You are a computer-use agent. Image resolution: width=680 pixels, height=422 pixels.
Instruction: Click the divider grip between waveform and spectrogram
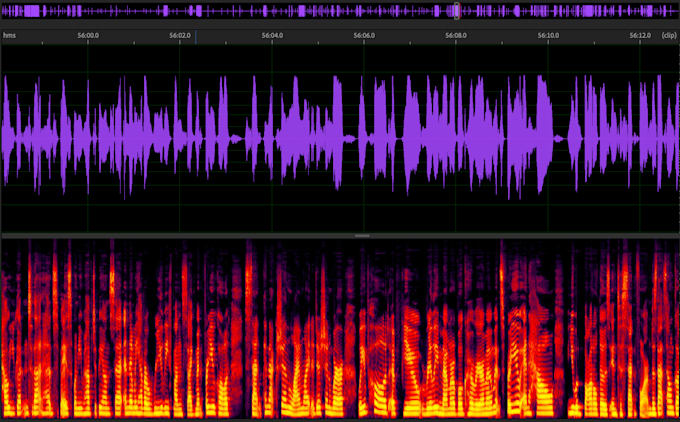pyautogui.click(x=362, y=236)
